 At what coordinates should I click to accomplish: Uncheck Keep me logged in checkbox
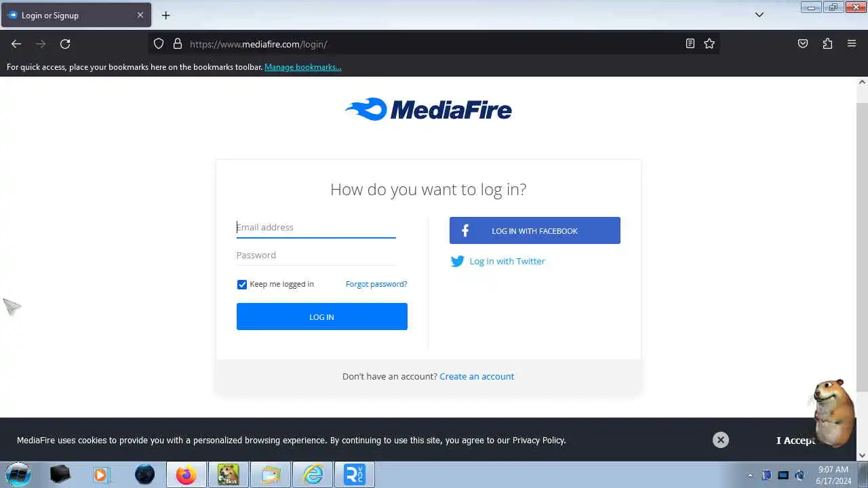[x=242, y=285]
